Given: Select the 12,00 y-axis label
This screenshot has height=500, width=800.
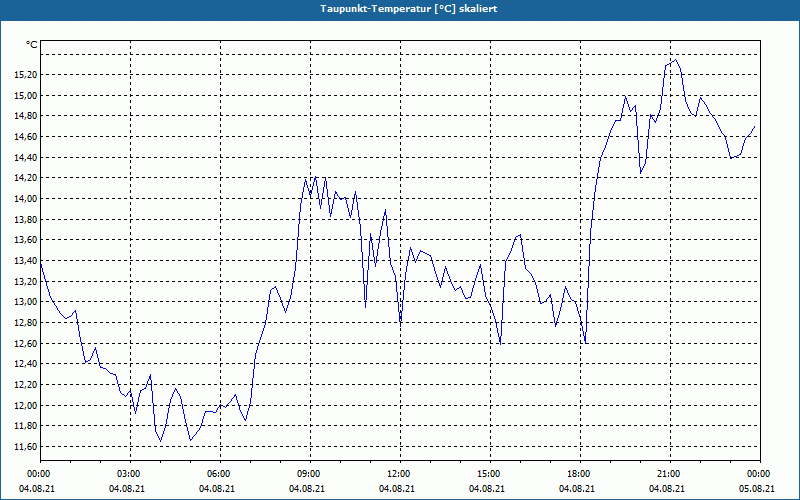Looking at the screenshot, I should [27, 406].
